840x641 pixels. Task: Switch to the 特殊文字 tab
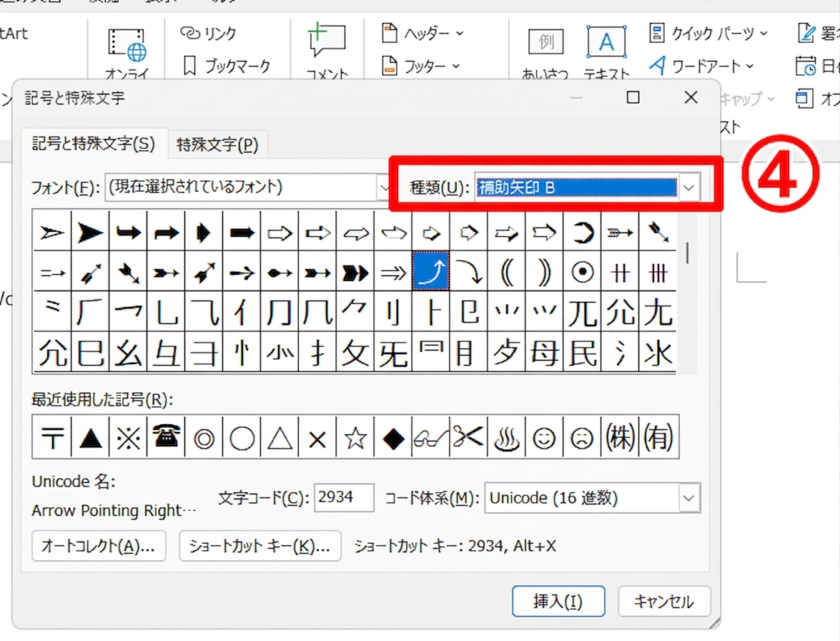coord(217,145)
